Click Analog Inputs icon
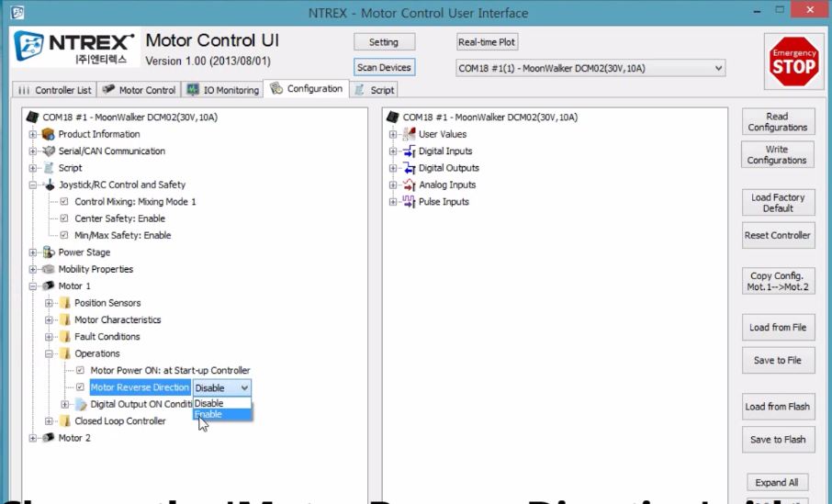The width and height of the screenshot is (832, 504). point(409,185)
